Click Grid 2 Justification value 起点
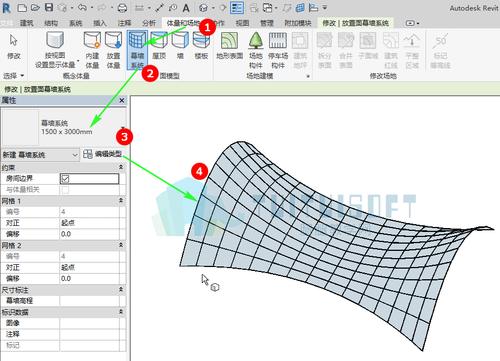The height and width of the screenshot is (361, 500). 89,267
